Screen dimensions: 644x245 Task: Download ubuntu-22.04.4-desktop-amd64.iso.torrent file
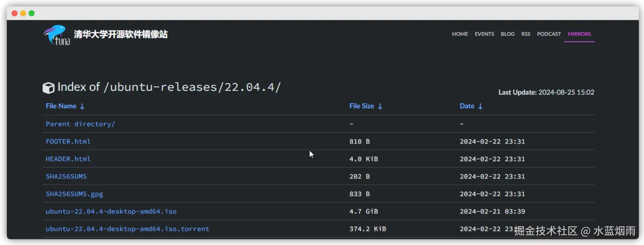click(x=127, y=229)
